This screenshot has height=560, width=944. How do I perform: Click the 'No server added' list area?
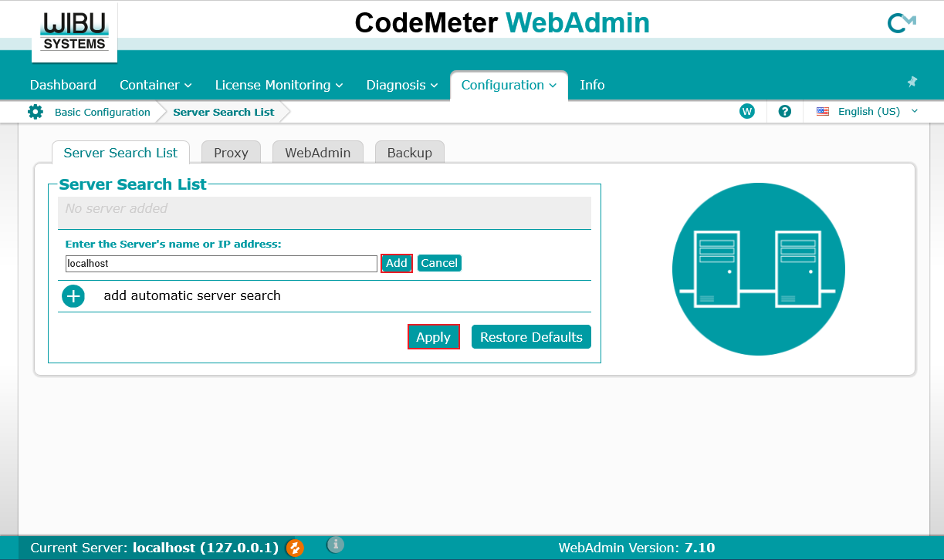point(324,212)
